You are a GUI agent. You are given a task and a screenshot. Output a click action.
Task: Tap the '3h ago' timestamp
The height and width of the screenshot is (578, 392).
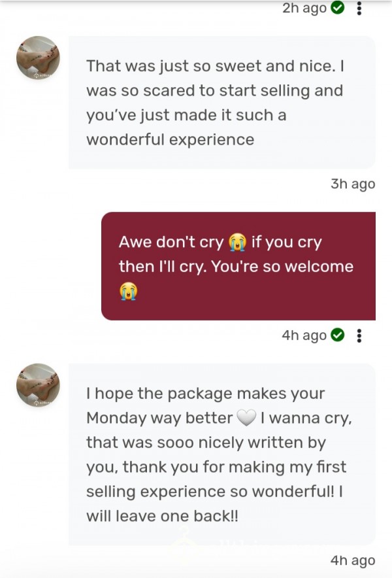353,184
